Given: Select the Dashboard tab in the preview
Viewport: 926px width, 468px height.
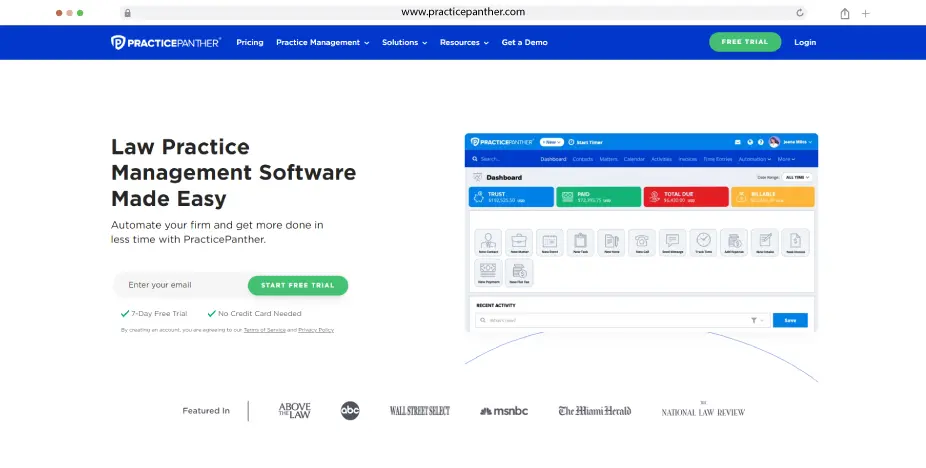Looking at the screenshot, I should point(553,159).
